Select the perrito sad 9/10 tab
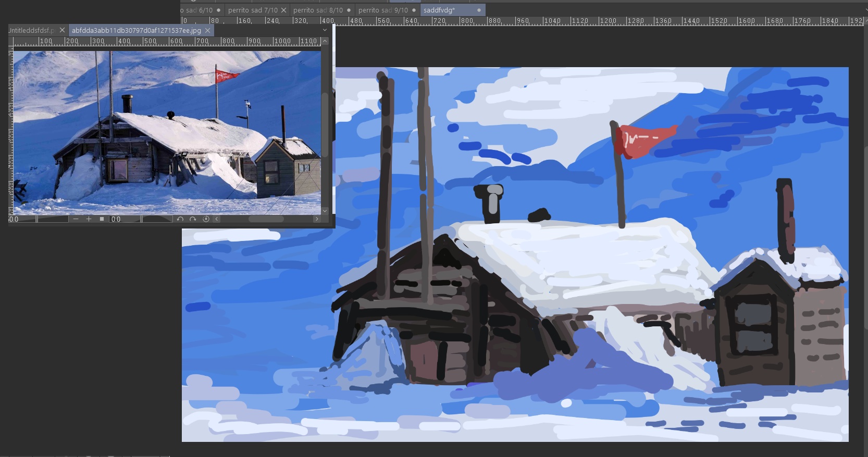The image size is (868, 457). point(387,10)
